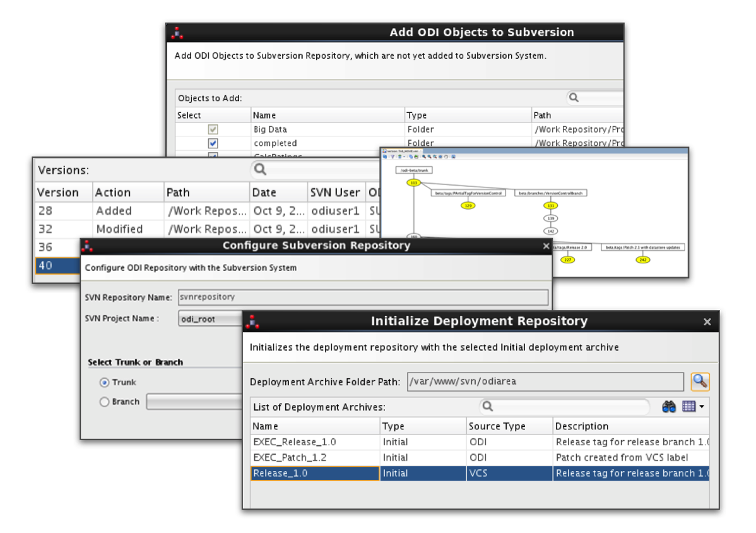Click the beta/branches/VersionControlBranch box
This screenshot has width=756, height=533.
[x=551, y=193]
